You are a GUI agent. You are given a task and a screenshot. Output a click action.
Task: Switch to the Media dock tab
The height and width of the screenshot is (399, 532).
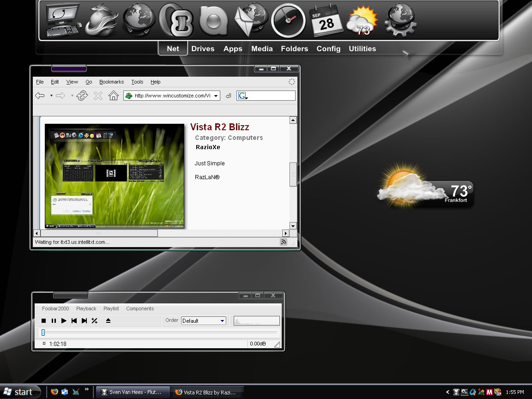pos(262,48)
